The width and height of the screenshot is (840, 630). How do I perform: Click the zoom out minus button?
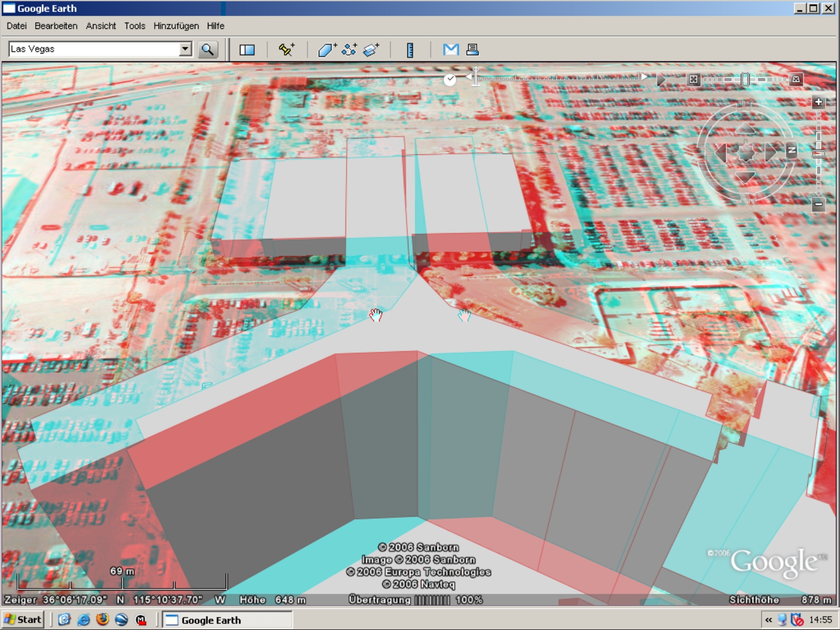(x=818, y=204)
